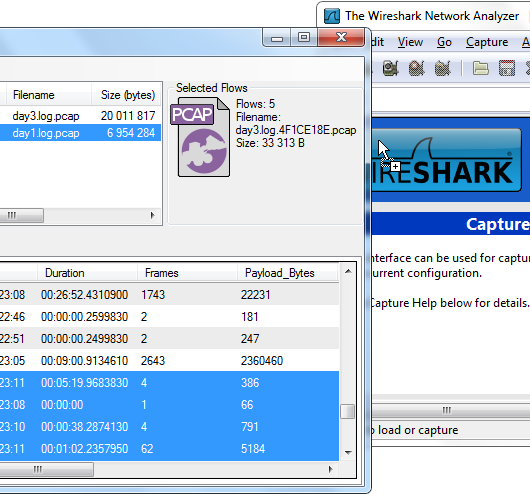Click the Payload_Bytes value 386
Screen dimensions: 530x496
(x=250, y=382)
